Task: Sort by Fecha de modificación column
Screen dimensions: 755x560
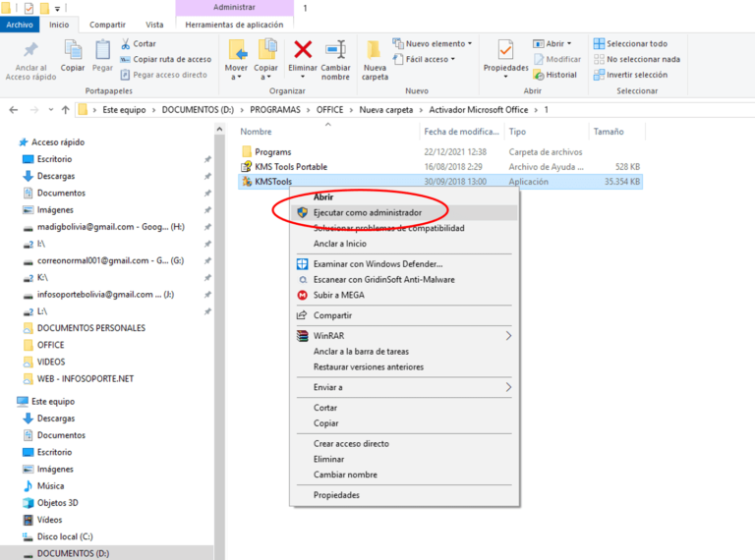Action: [461, 132]
